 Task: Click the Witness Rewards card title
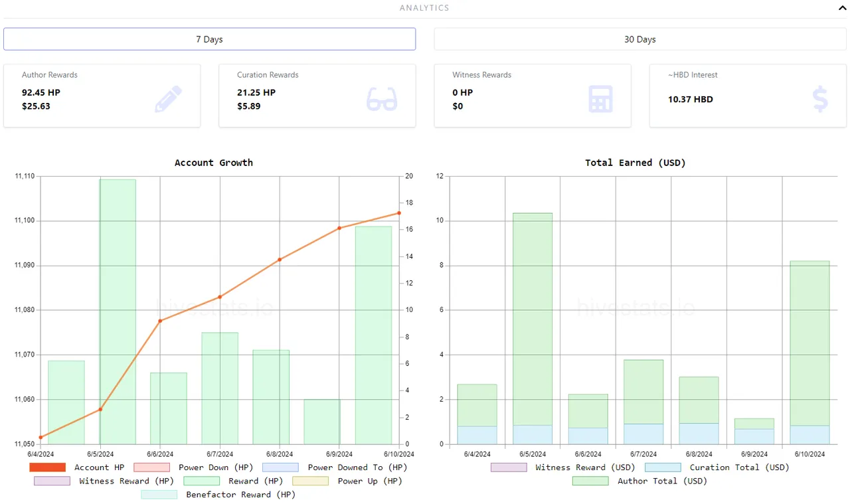pos(482,75)
